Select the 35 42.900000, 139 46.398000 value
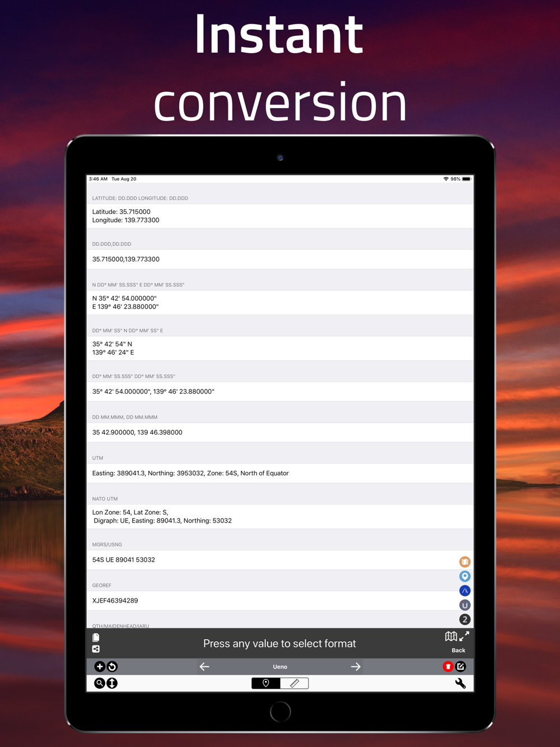The height and width of the screenshot is (747, 560). (x=280, y=432)
